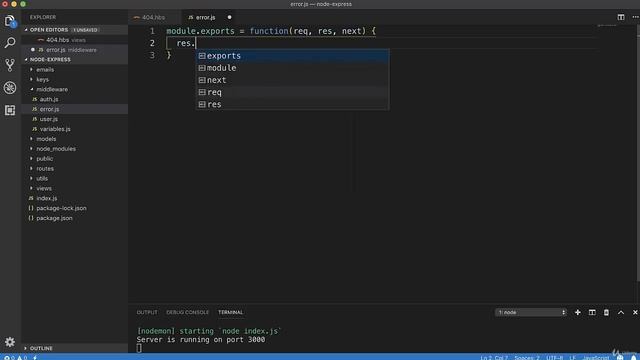Maximize the panel with chevron up
The height and width of the screenshot is (360, 640).
point(621,312)
